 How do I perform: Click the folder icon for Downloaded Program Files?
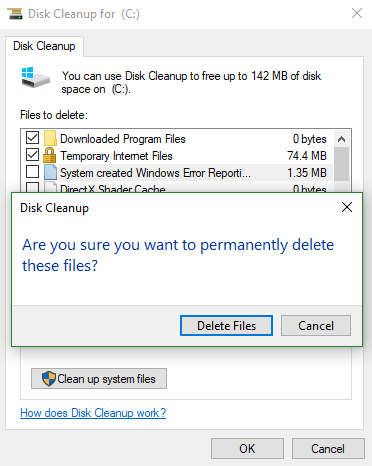tap(50, 138)
